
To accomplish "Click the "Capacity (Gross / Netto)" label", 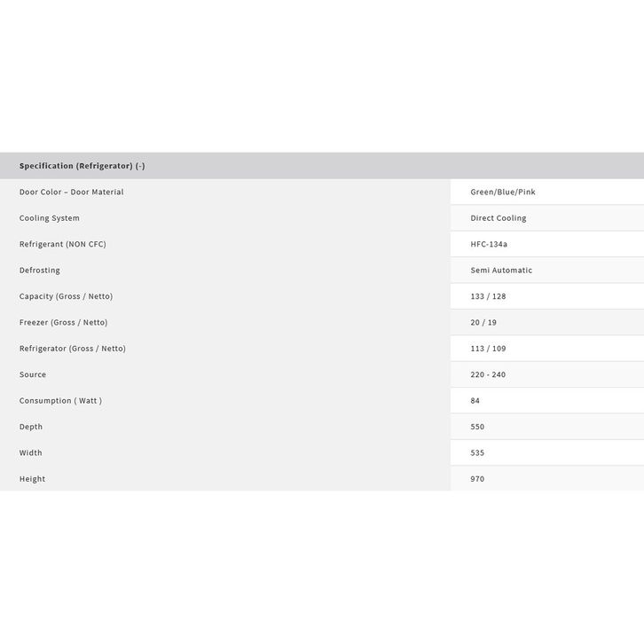I will [66, 296].
